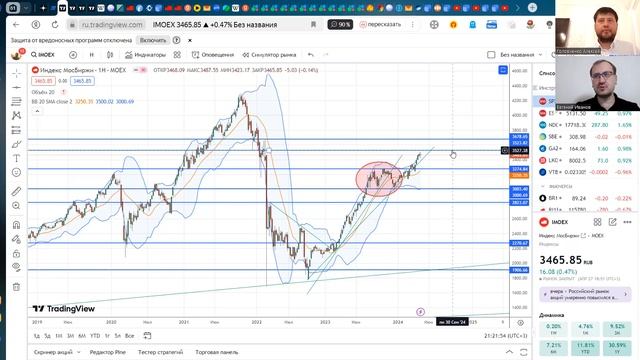This screenshot has width=640, height=360.
Task: Open the Российский рынок news item
Action: [x=586, y=294]
